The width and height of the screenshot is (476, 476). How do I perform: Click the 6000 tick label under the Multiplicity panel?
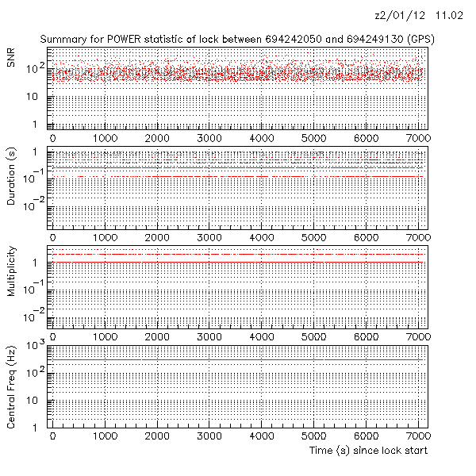click(x=366, y=336)
